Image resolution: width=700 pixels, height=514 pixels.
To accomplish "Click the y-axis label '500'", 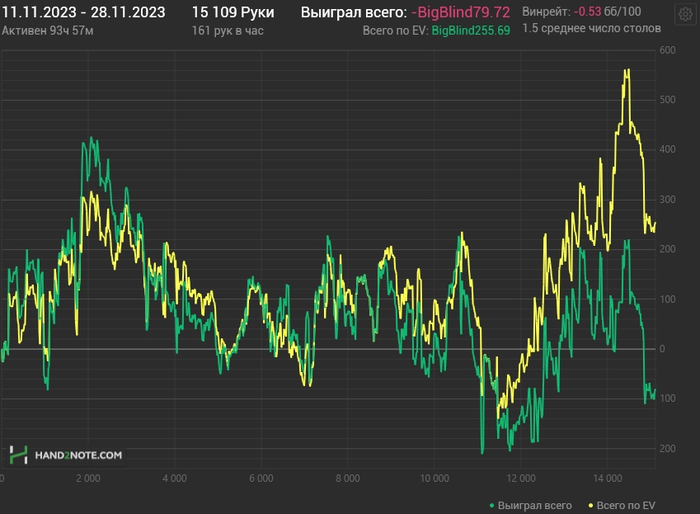I will (x=667, y=100).
